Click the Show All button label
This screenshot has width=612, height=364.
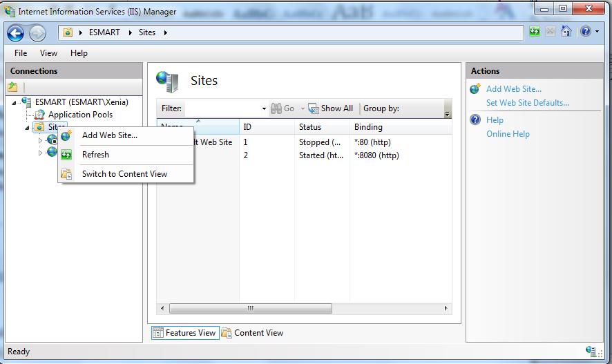(x=337, y=108)
